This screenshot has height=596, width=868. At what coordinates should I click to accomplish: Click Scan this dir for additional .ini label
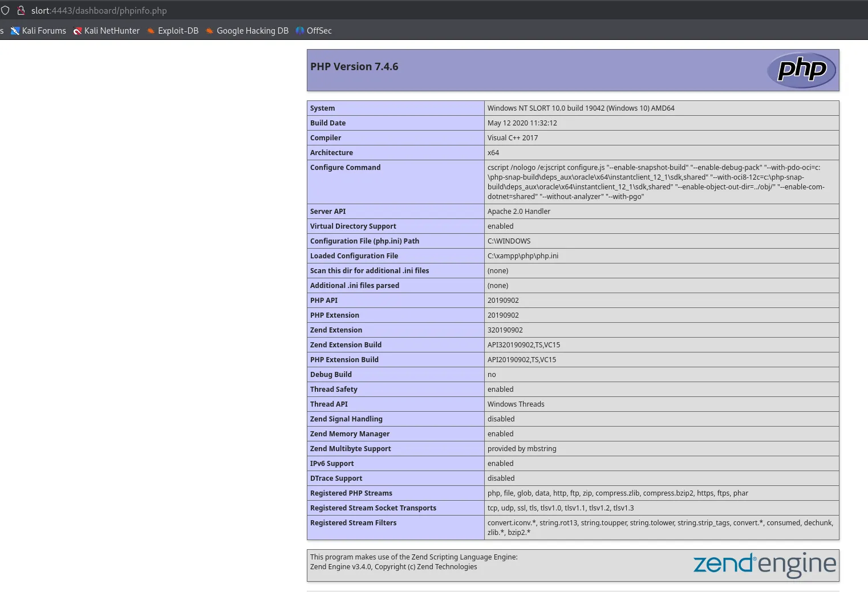tap(370, 271)
